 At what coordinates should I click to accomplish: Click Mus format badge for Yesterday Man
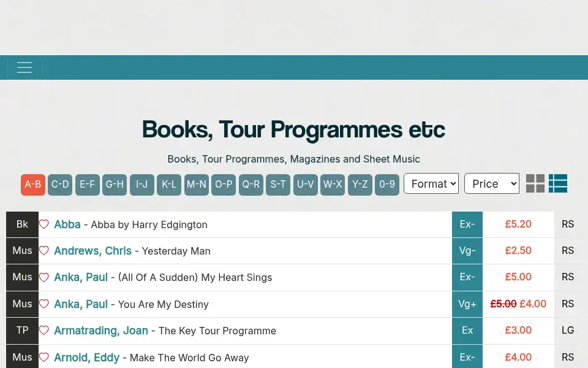pyautogui.click(x=22, y=250)
